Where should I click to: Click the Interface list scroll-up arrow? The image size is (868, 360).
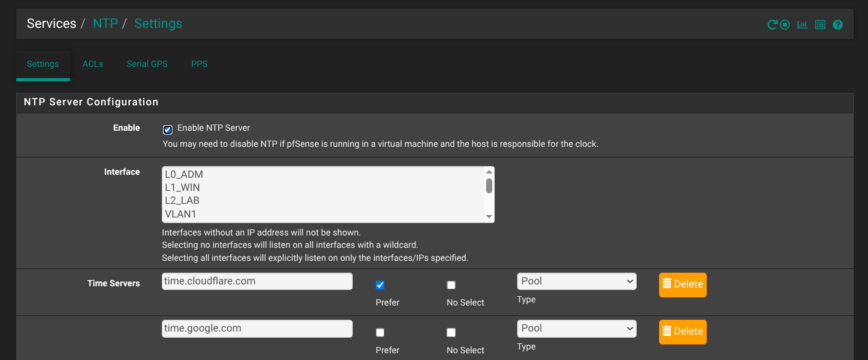[489, 172]
